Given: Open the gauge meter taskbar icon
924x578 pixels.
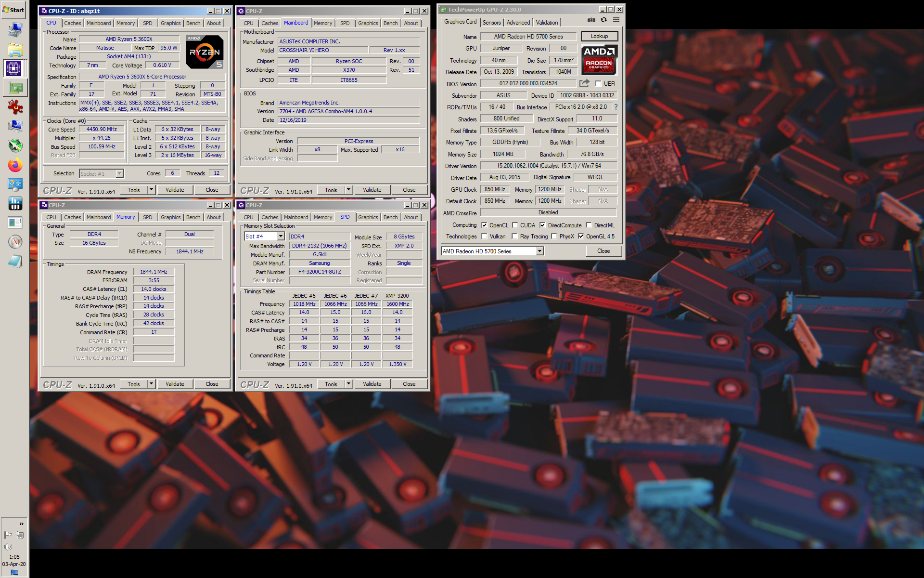Looking at the screenshot, I should click(15, 242).
